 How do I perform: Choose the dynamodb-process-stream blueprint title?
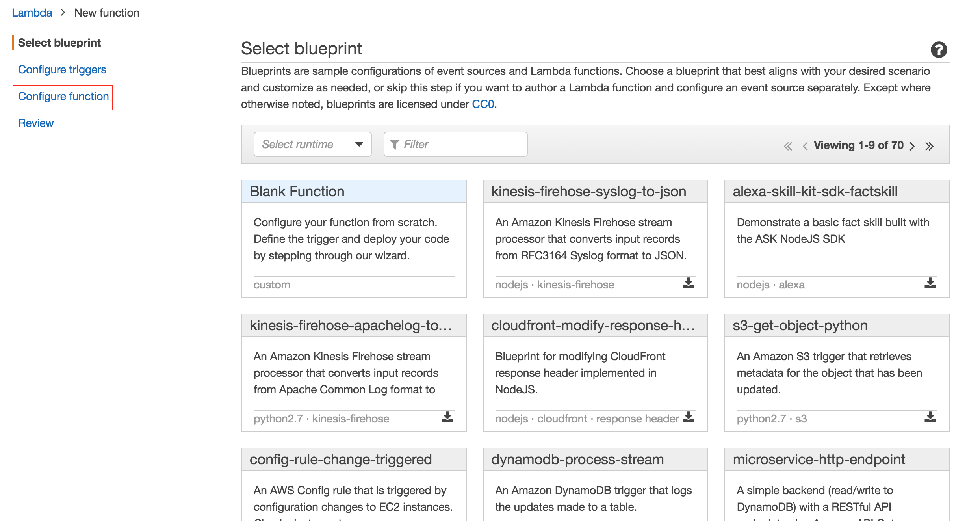click(x=577, y=460)
